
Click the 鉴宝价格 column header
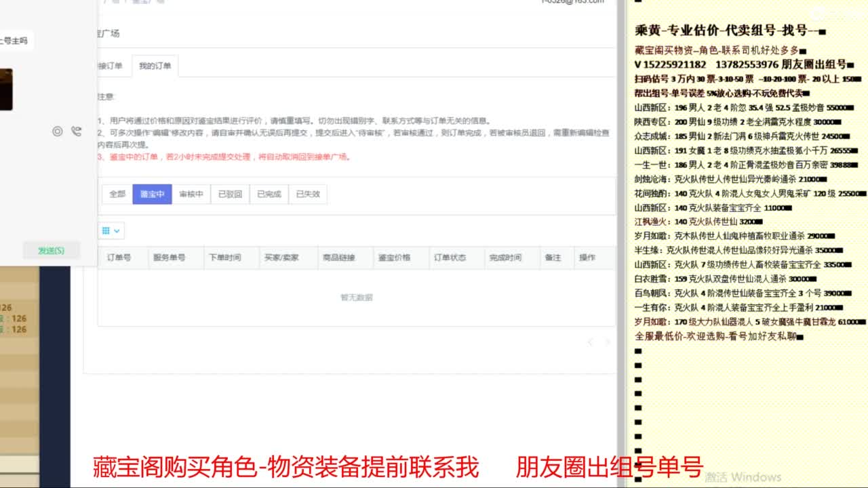[394, 258]
